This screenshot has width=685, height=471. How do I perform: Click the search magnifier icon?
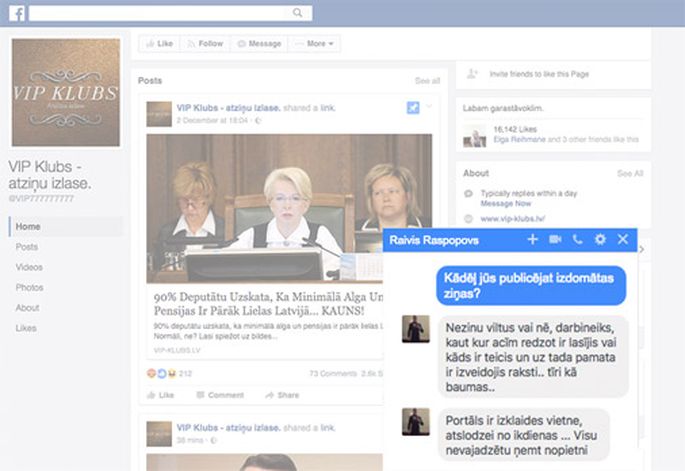coord(298,13)
